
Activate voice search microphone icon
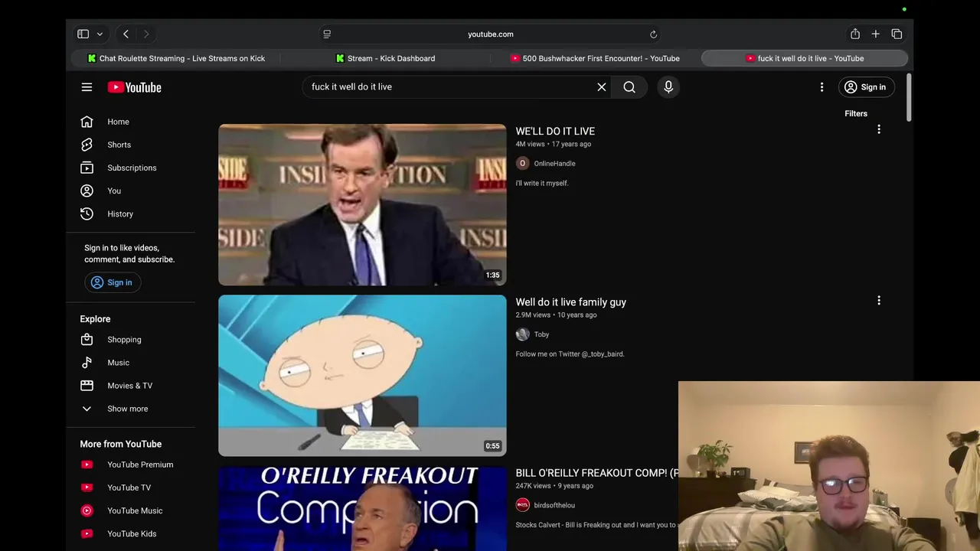tap(668, 87)
